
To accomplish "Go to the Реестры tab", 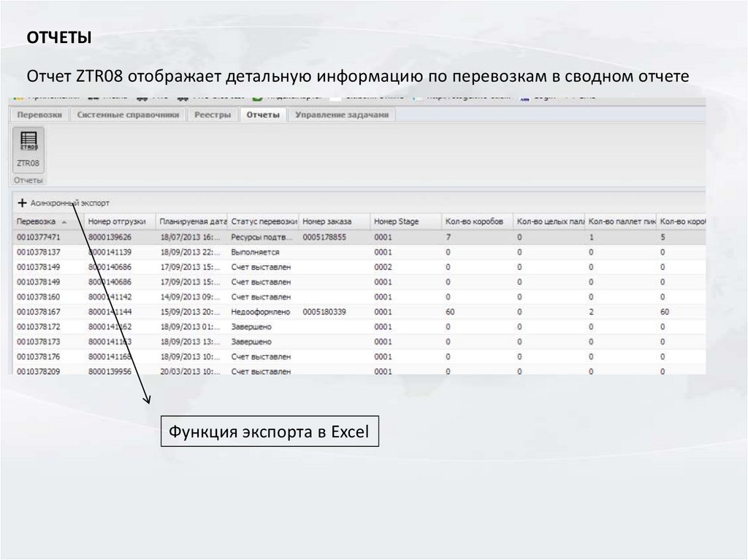I will click(213, 115).
